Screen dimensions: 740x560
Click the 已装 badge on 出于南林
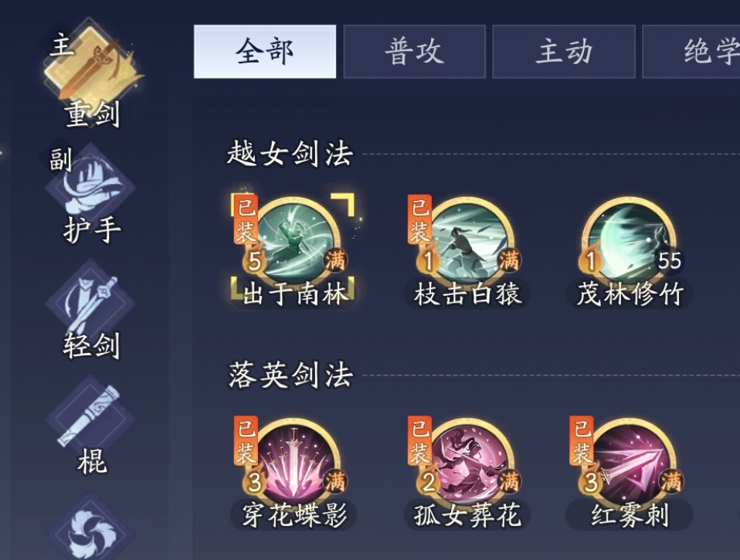coord(245,219)
